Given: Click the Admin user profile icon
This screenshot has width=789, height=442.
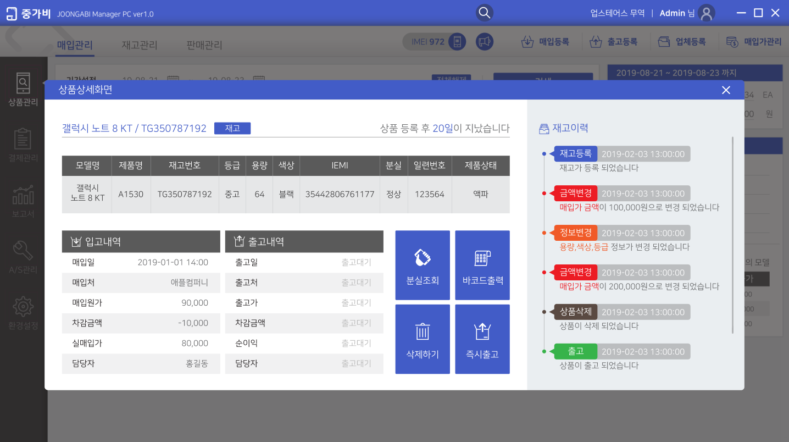Looking at the screenshot, I should 707,13.
